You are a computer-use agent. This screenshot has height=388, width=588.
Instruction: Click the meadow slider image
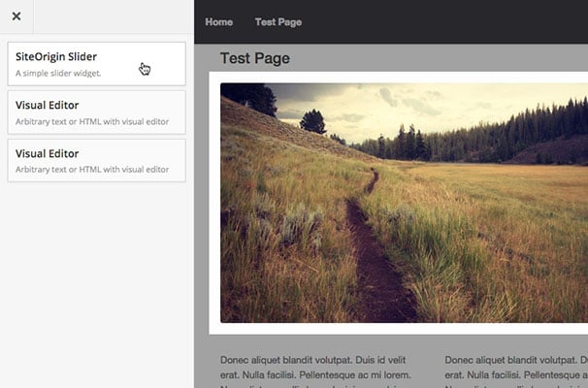[x=404, y=203]
